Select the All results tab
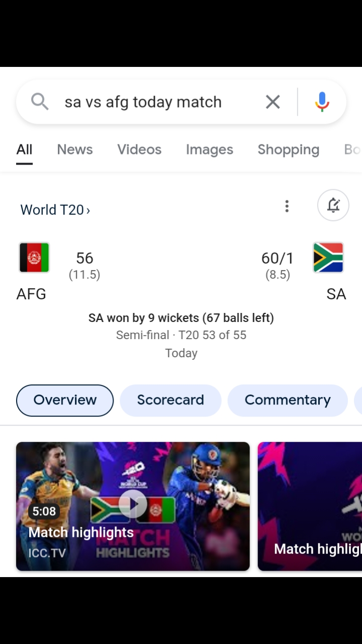Screen dimensions: 362x644 (x=24, y=149)
